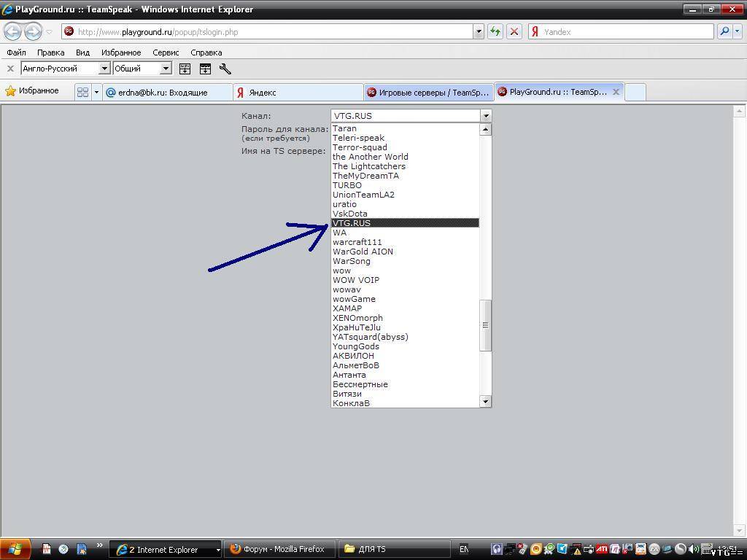Open the ATI tray icon

[602, 549]
